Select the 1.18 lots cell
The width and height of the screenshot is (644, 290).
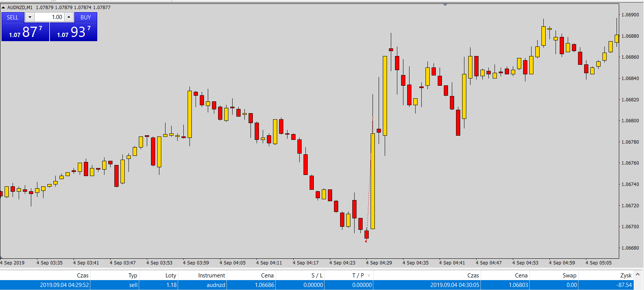click(x=159, y=285)
